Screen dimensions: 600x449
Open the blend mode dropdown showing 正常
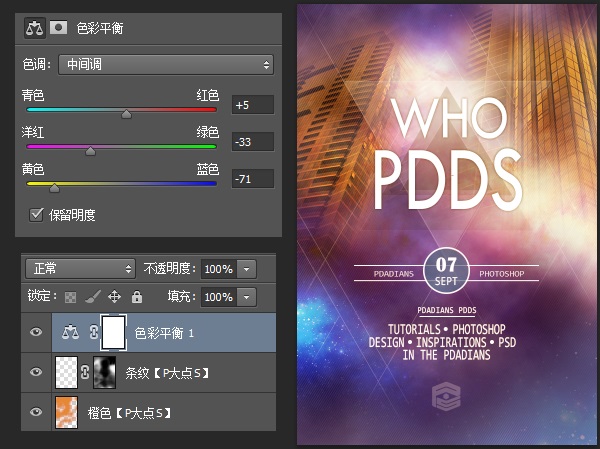click(81, 269)
